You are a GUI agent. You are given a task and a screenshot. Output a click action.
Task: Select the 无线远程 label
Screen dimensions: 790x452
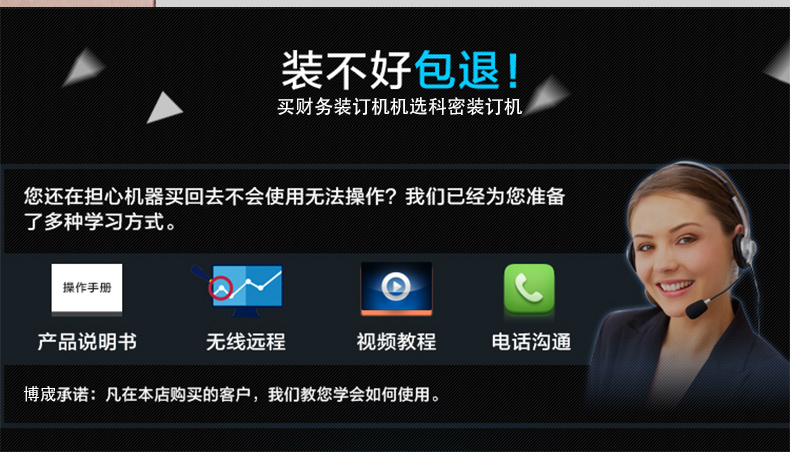point(246,342)
